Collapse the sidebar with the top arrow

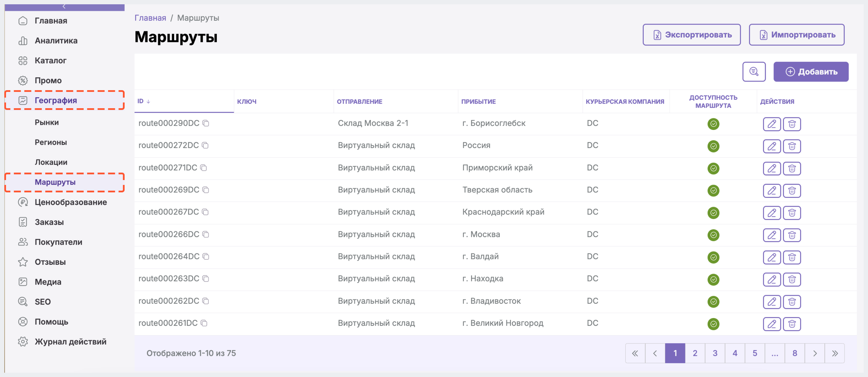(x=64, y=6)
